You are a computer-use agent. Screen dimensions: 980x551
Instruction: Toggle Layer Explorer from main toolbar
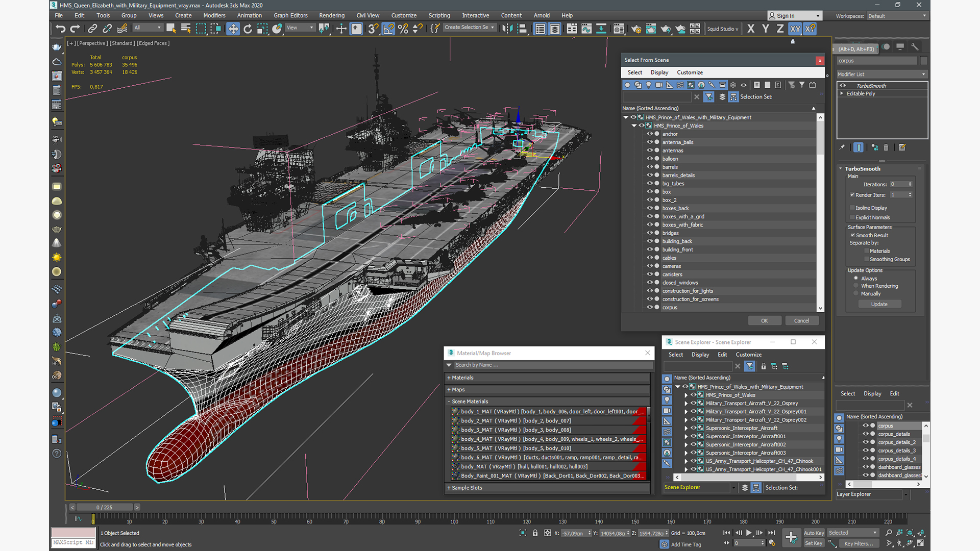pyautogui.click(x=555, y=29)
